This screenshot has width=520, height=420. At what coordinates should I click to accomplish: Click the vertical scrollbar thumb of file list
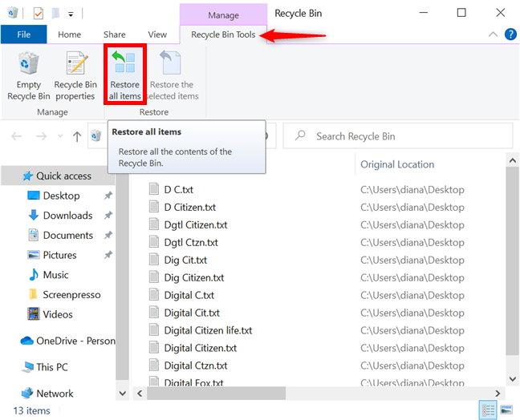click(512, 261)
